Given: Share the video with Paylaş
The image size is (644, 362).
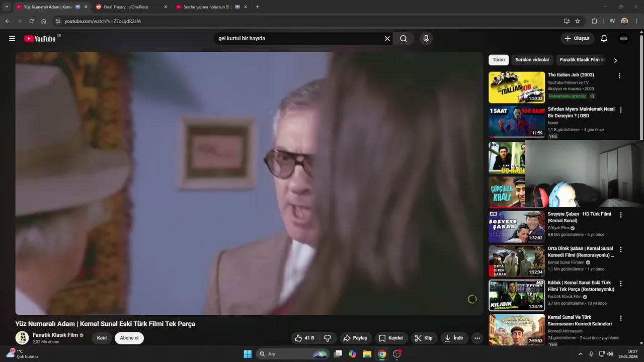Looking at the screenshot, I should [x=355, y=338].
